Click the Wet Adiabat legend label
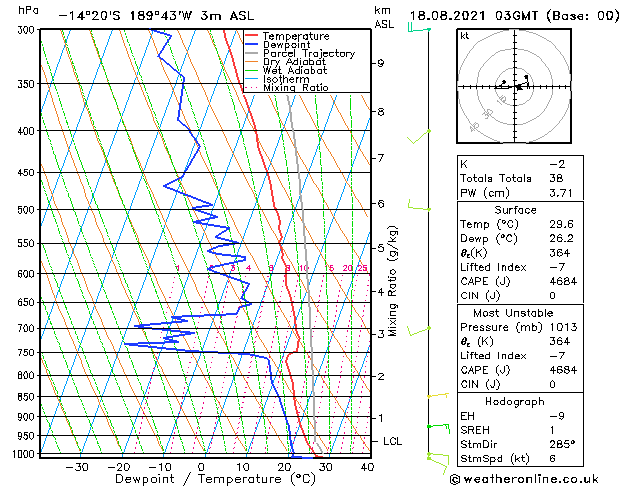Viewport: 629px width, 486px height. click(295, 71)
